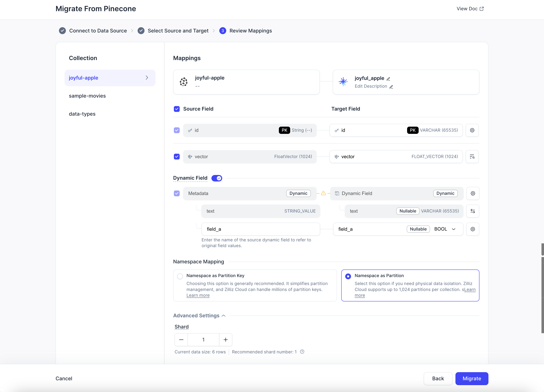Image resolution: width=544 pixels, height=392 pixels.
Task: Click the Migrate button
Action: (471, 378)
